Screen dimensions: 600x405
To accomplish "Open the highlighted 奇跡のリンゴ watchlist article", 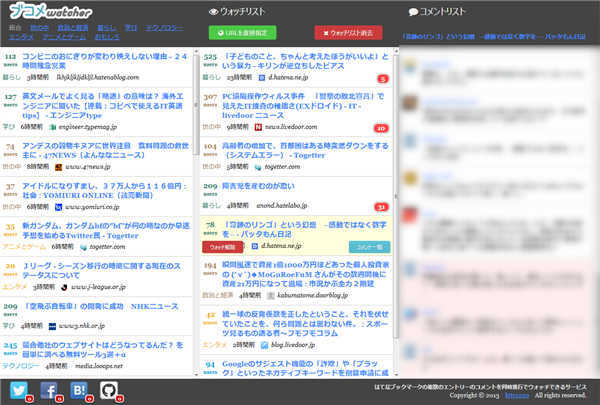I will (304, 229).
